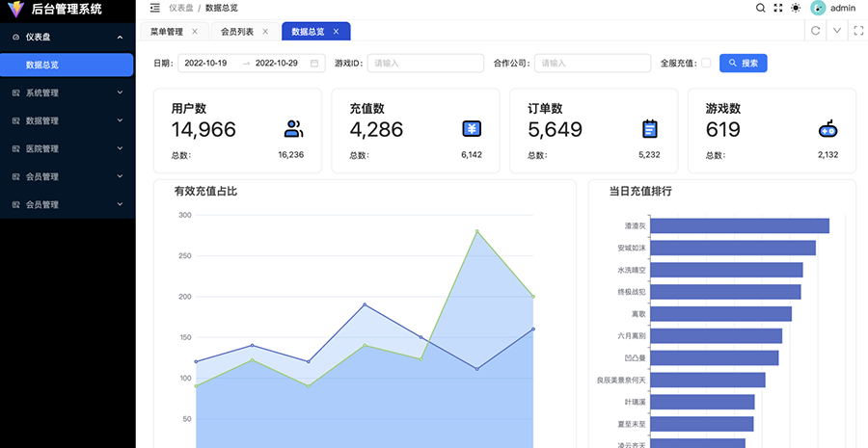
Task: Enable the 全服充值 checkbox
Action: (x=706, y=63)
